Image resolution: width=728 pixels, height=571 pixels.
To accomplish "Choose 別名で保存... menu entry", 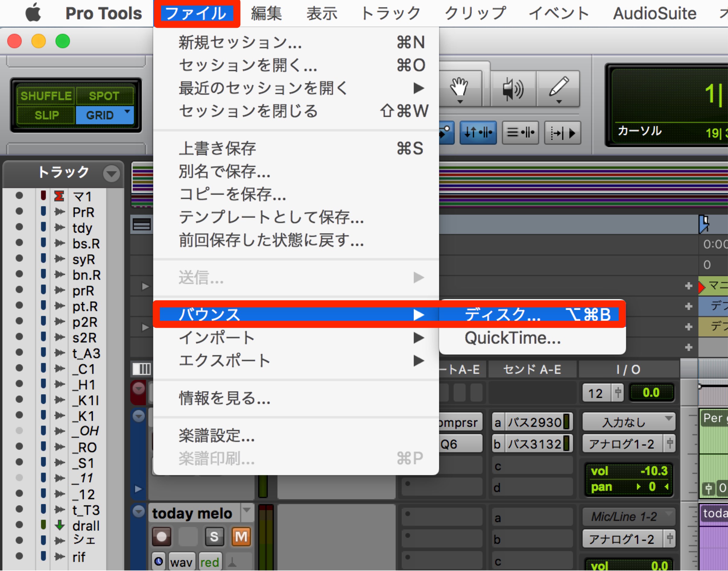I will pyautogui.click(x=296, y=171).
